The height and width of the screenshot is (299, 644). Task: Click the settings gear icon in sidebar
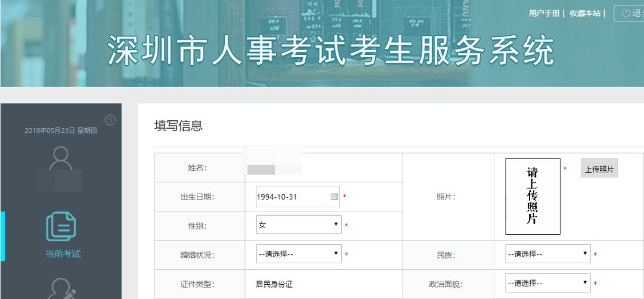click(x=110, y=120)
